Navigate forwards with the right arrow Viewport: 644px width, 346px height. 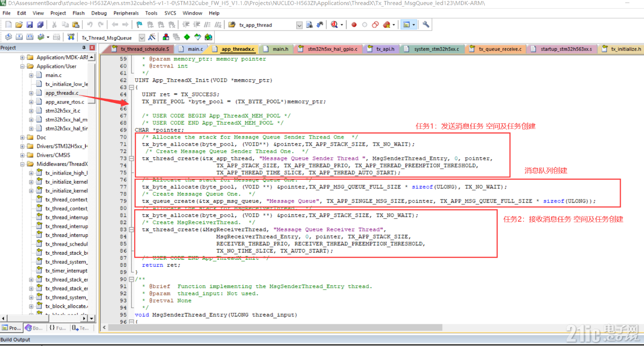[x=126, y=24]
